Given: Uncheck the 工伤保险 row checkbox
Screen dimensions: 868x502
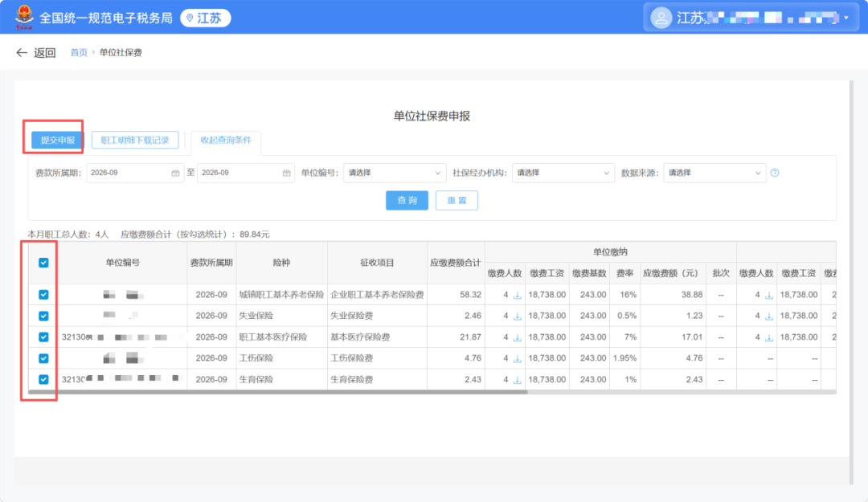Looking at the screenshot, I should pos(43,359).
